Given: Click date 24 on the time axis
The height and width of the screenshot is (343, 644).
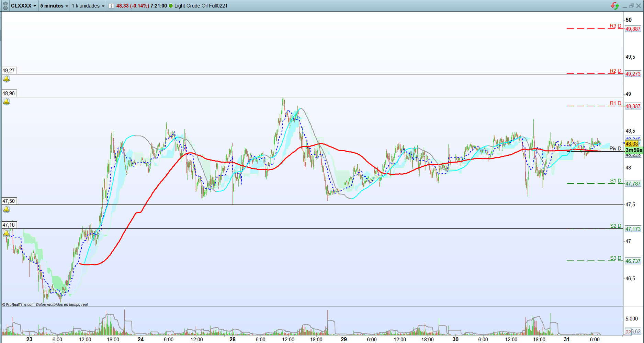Looking at the screenshot, I should [x=140, y=339].
